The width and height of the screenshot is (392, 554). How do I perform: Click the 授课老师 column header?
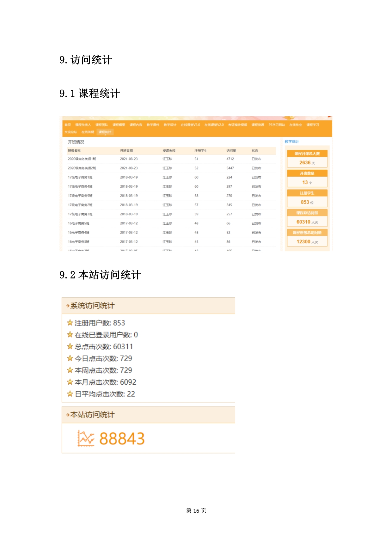169,151
